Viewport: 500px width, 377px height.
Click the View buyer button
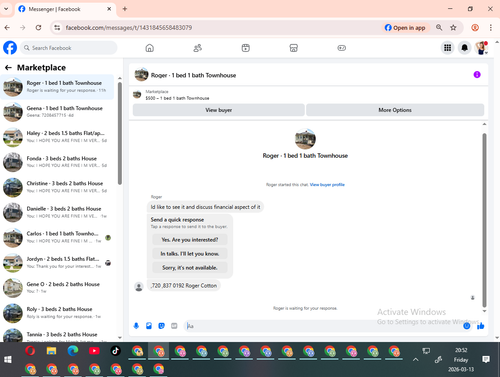219,110
